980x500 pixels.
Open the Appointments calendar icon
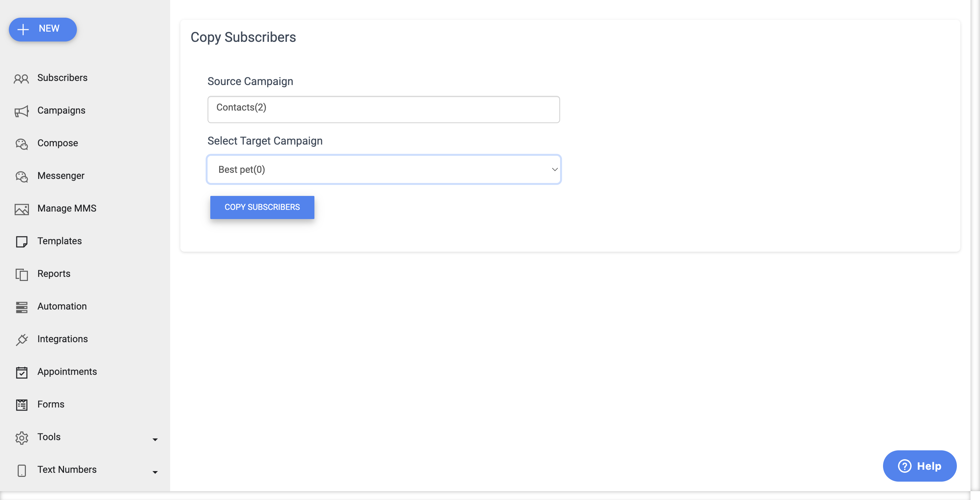pyautogui.click(x=21, y=372)
